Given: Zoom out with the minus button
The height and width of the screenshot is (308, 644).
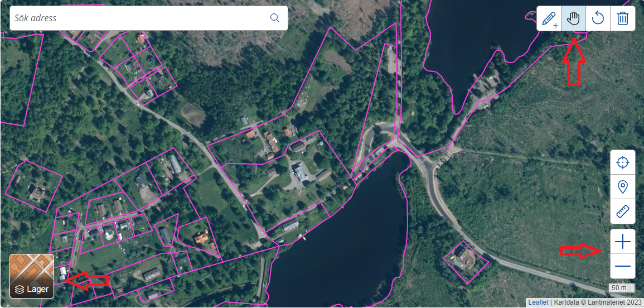Looking at the screenshot, I should pyautogui.click(x=623, y=266).
